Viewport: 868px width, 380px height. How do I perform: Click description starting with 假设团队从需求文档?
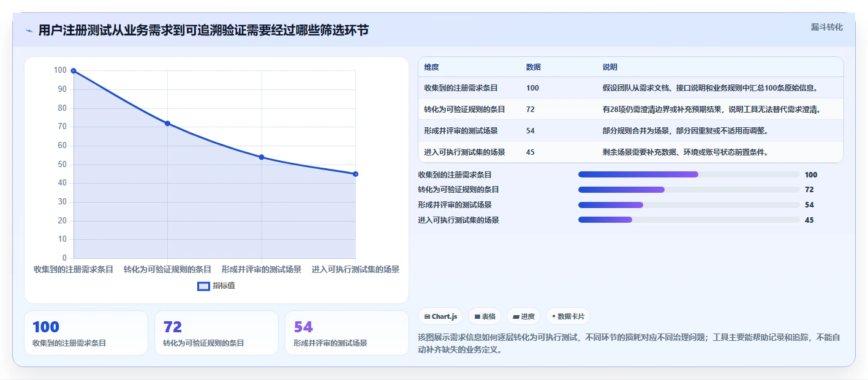point(709,88)
